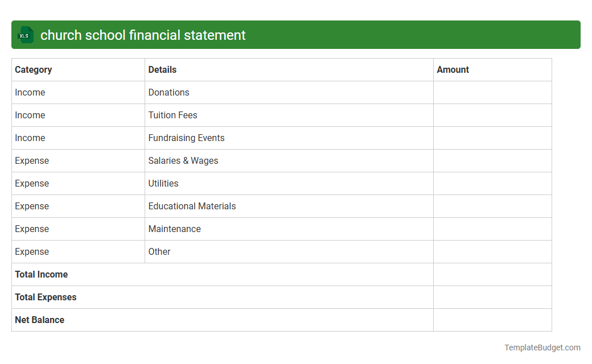Select the Amount cell beside Donations

point(492,92)
